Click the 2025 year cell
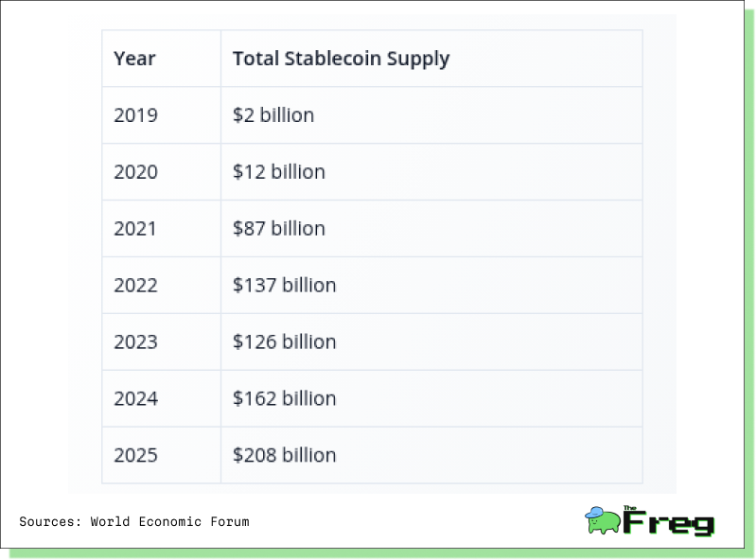Screen dimensions: 756x560 (x=161, y=455)
